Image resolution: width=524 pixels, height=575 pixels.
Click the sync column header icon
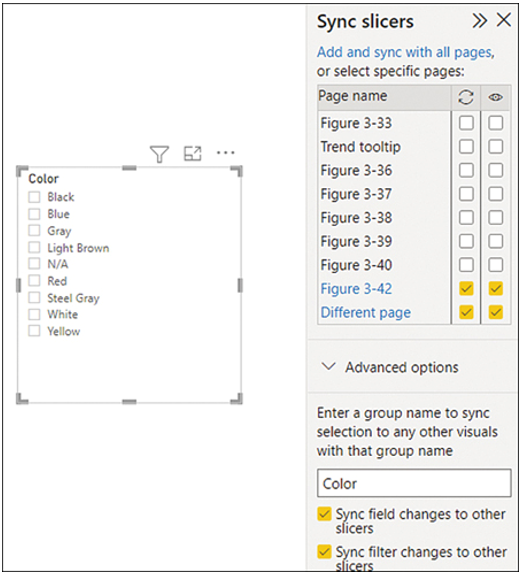coord(466,98)
